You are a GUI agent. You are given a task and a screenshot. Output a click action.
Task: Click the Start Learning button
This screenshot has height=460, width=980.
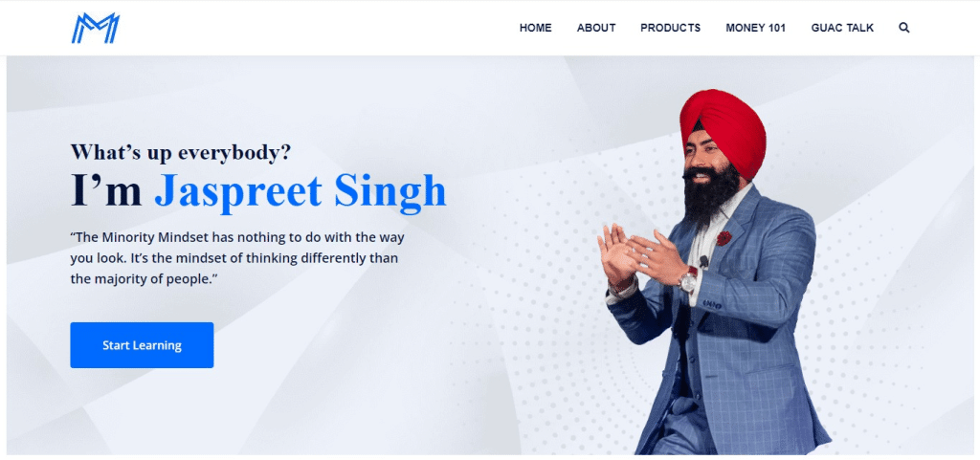[x=142, y=345]
